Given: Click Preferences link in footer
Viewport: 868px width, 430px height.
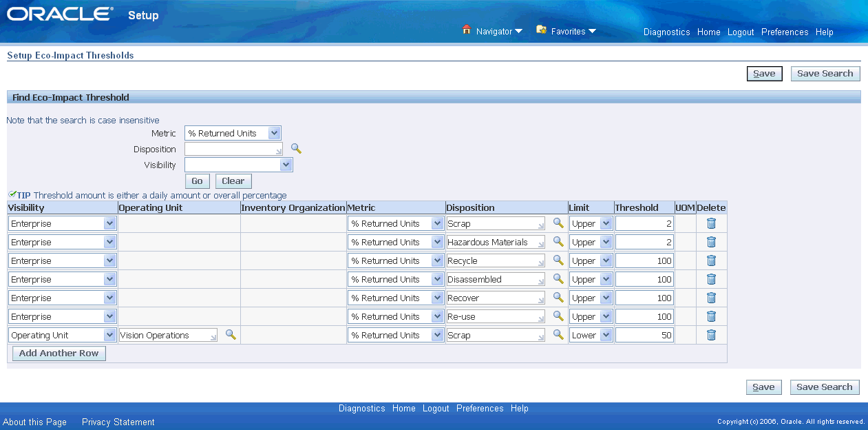Looking at the screenshot, I should [480, 408].
